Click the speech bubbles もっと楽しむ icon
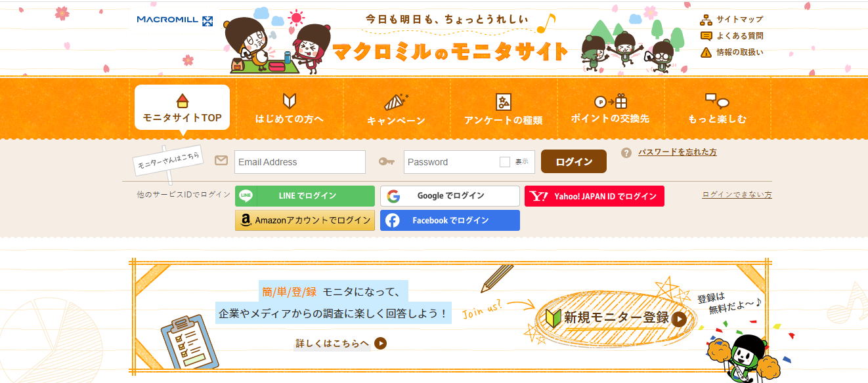The height and width of the screenshot is (383, 868). tap(717, 100)
